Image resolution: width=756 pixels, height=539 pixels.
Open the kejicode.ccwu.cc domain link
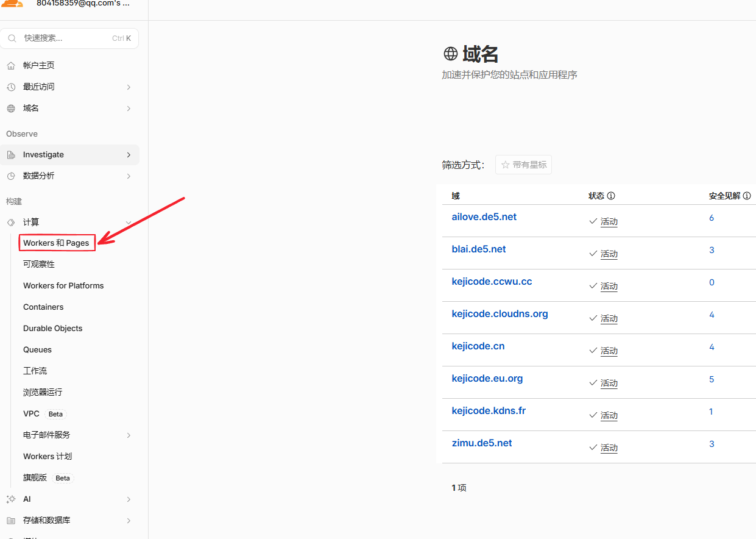click(x=492, y=281)
